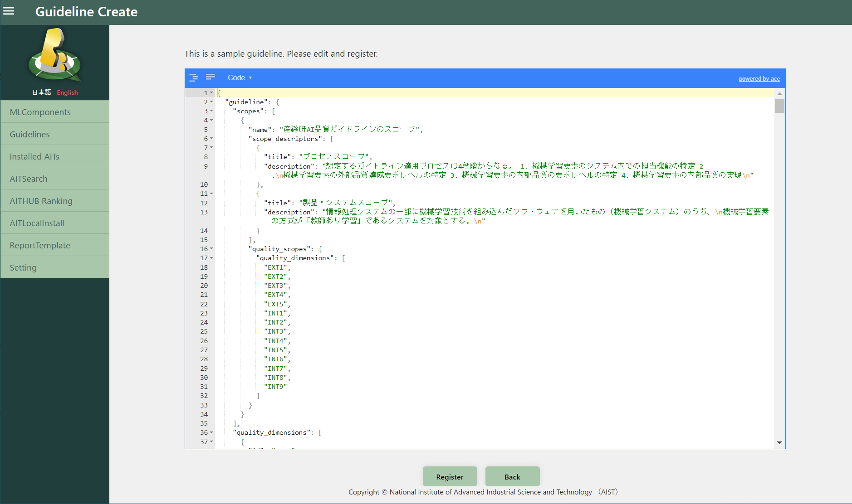Click the Register button

tap(450, 477)
